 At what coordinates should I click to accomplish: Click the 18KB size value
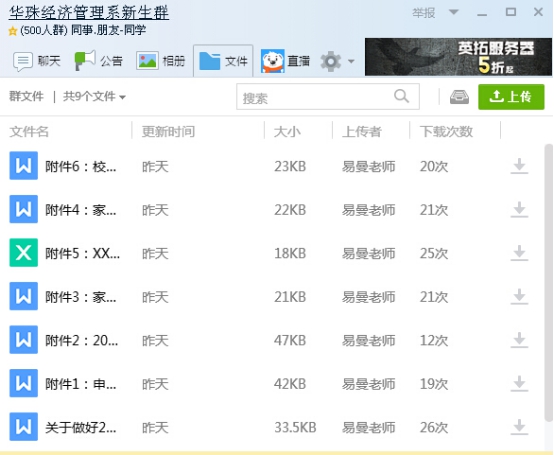[290, 253]
